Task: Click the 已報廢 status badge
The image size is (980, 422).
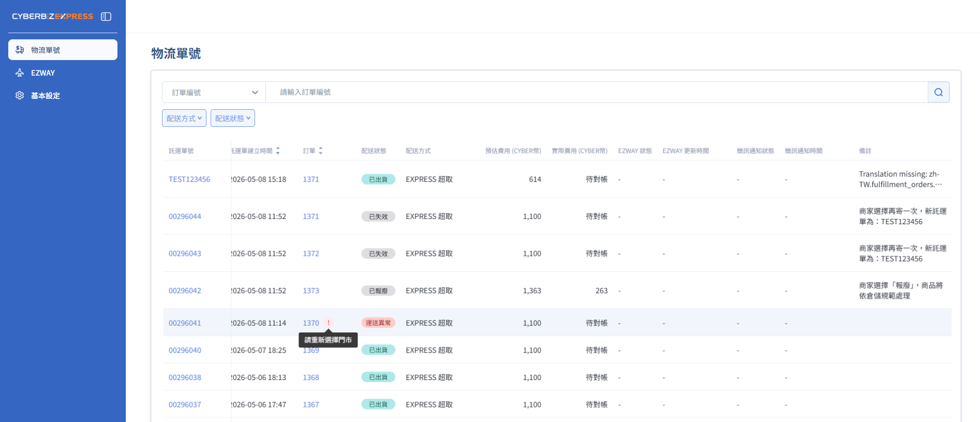Action: pyautogui.click(x=378, y=291)
